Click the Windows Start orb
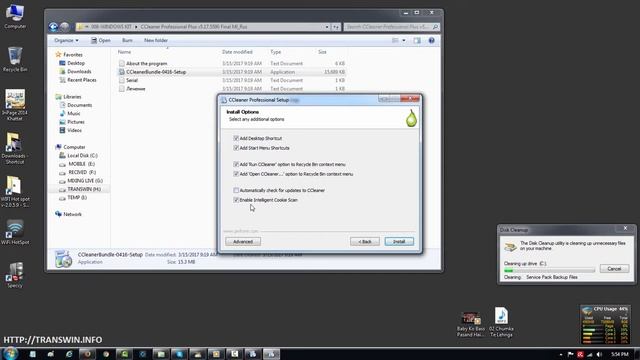 click(10, 353)
